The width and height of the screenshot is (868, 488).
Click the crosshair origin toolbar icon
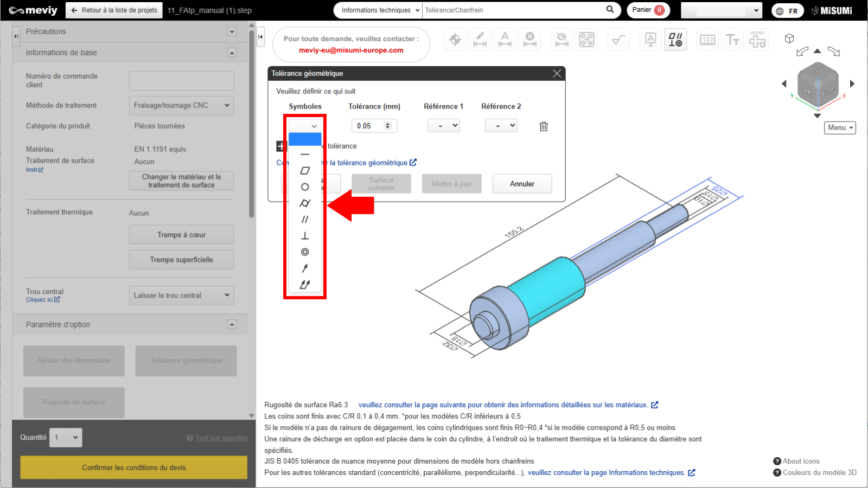[455, 40]
